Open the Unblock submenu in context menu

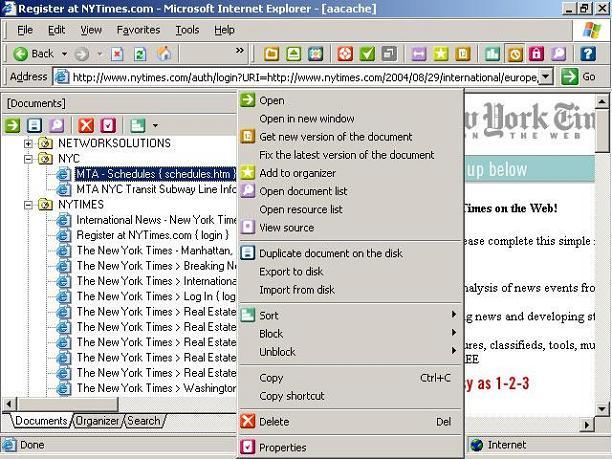click(x=349, y=351)
